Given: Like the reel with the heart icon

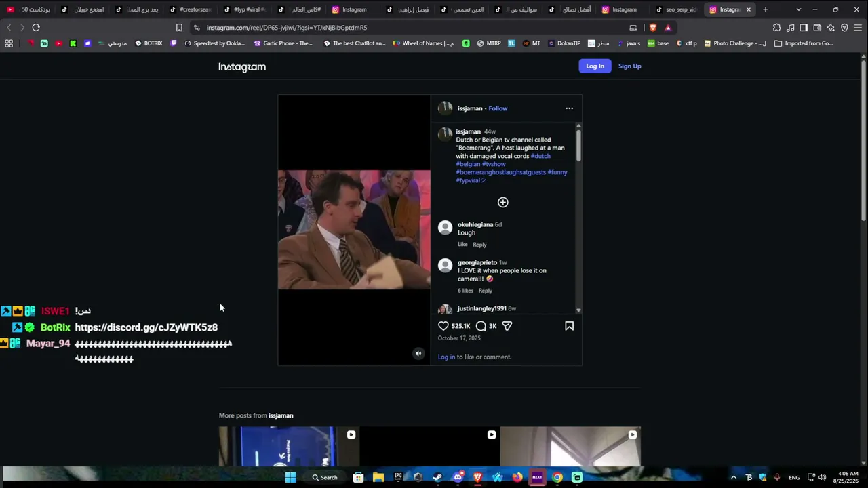Looking at the screenshot, I should [443, 326].
